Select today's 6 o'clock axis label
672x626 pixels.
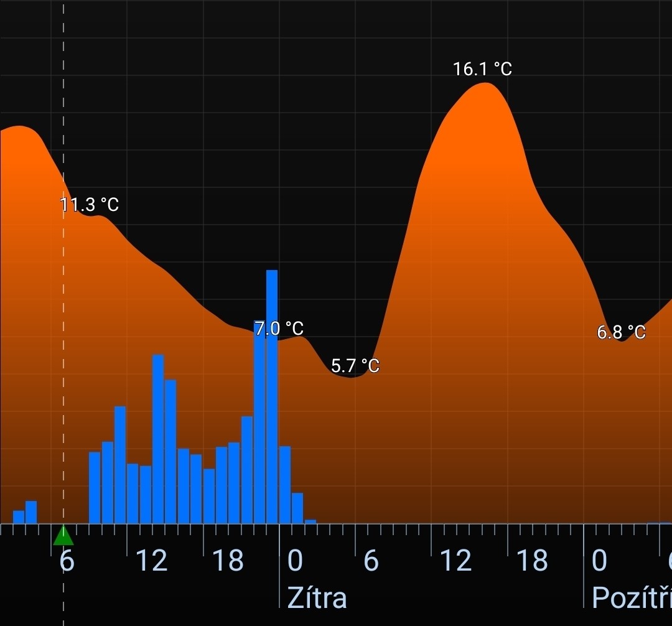point(67,561)
